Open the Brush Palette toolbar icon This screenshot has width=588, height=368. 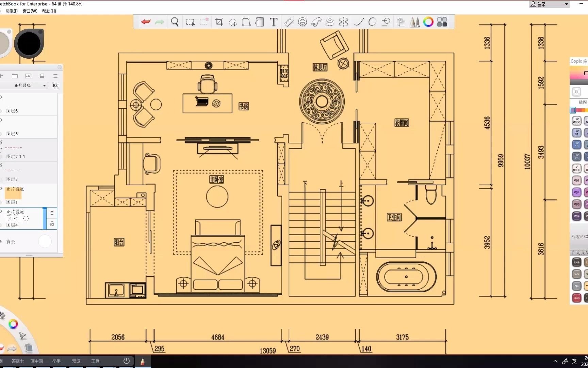[414, 22]
